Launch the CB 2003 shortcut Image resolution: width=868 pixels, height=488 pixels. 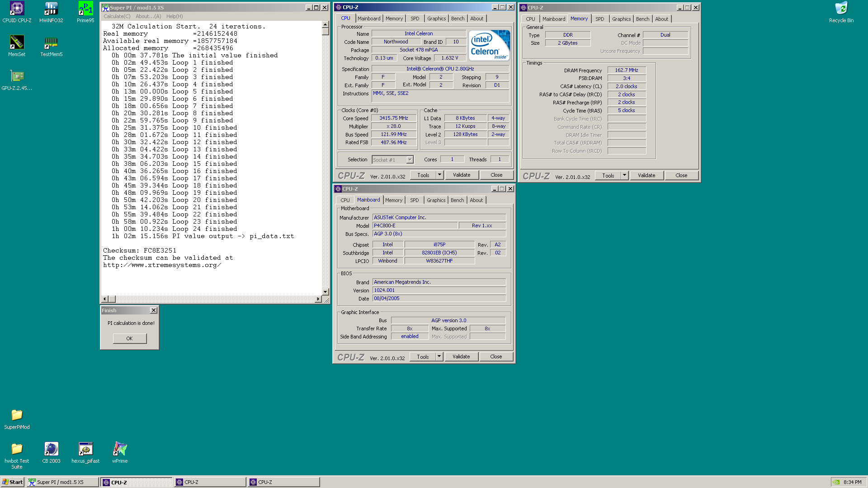pyautogui.click(x=51, y=453)
